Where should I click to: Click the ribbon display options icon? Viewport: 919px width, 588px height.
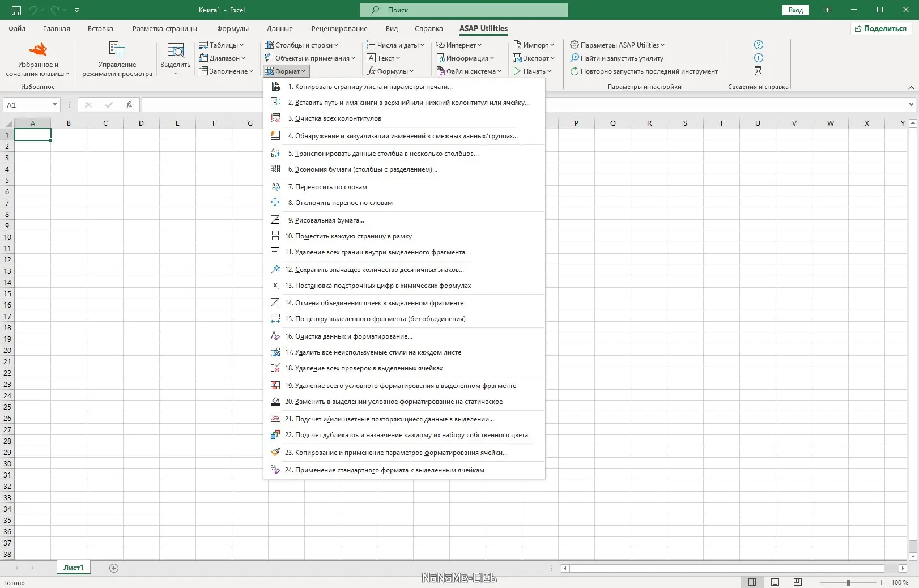pos(828,10)
